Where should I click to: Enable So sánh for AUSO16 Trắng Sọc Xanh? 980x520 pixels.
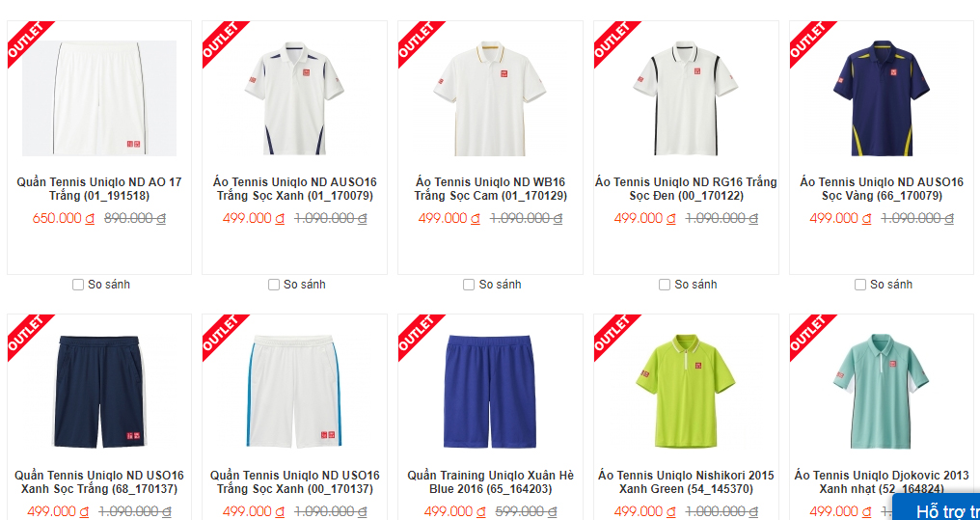[x=274, y=285]
